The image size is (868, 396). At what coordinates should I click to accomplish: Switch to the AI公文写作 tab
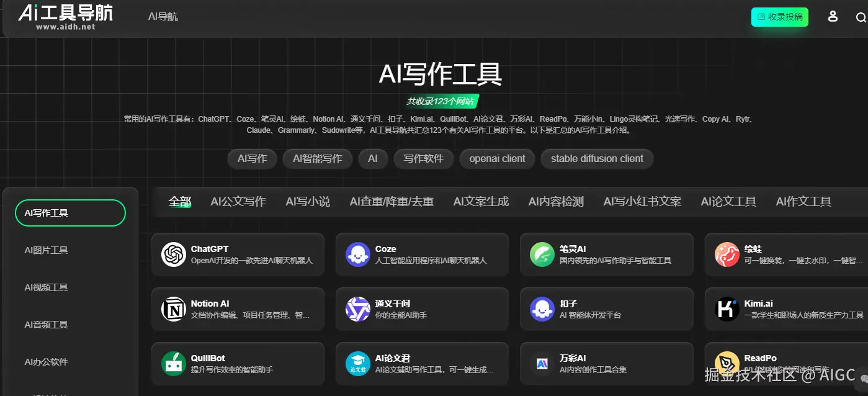point(238,201)
